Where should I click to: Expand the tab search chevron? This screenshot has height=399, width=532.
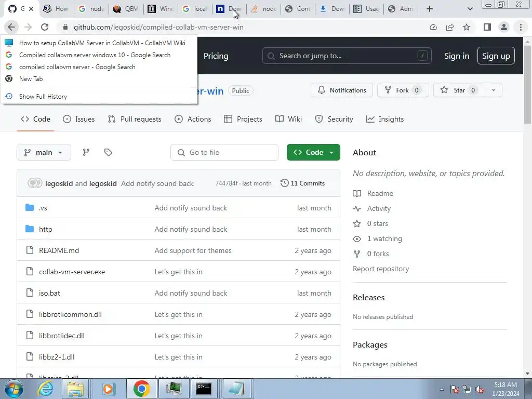(x=470, y=9)
